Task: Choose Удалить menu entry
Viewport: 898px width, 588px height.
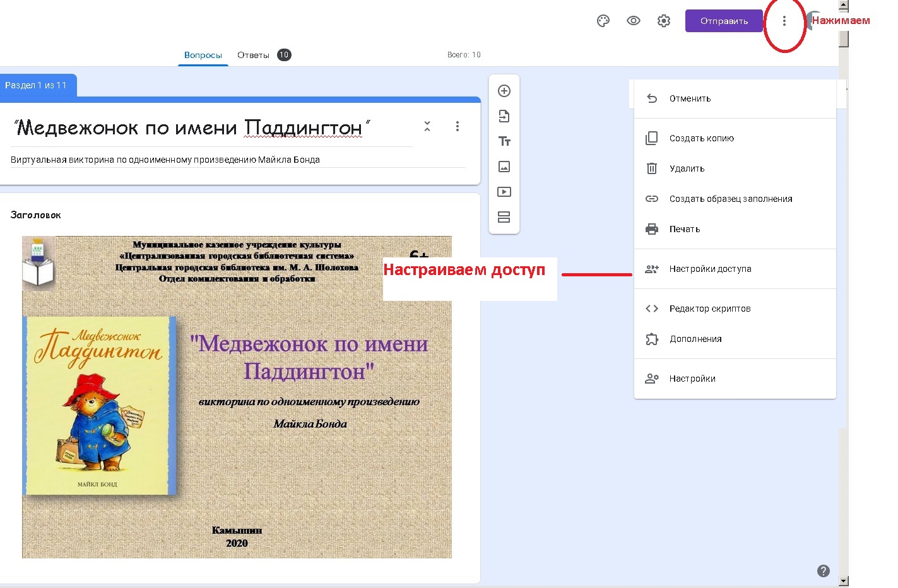Action: tap(735, 168)
